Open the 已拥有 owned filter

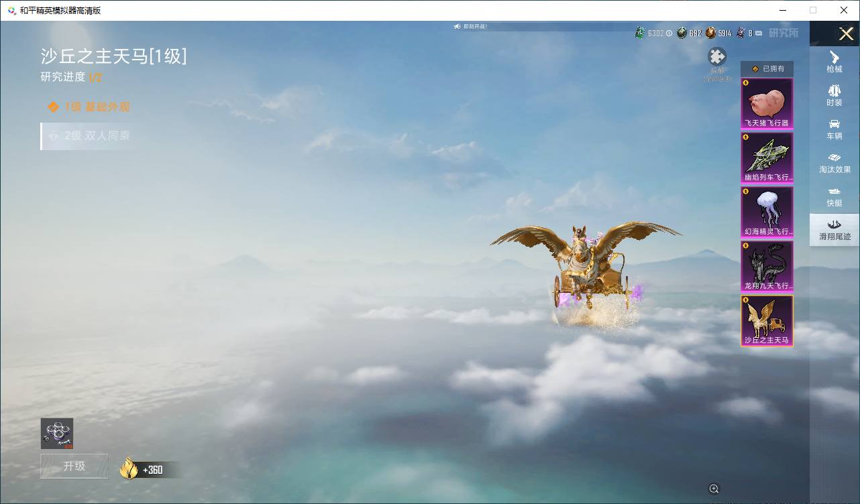pos(767,68)
